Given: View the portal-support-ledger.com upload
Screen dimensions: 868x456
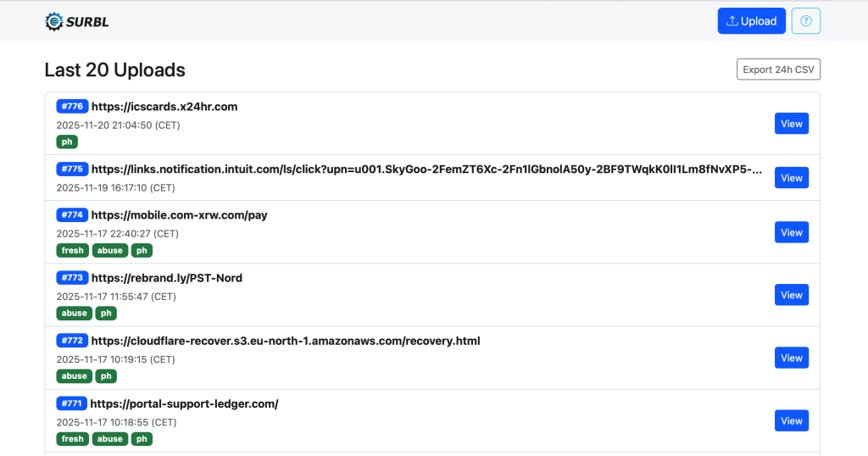Looking at the screenshot, I should pyautogui.click(x=791, y=420).
